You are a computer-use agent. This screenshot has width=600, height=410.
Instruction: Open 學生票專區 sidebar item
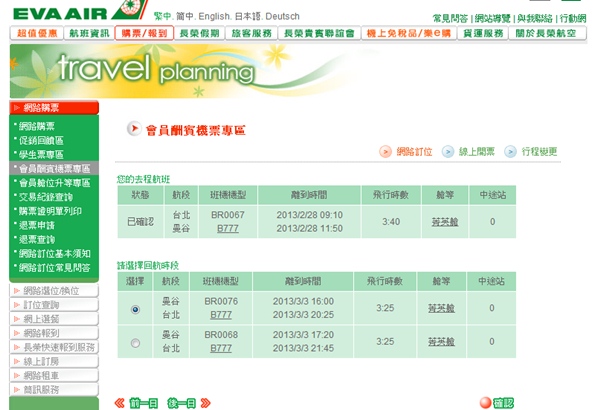coord(41,155)
